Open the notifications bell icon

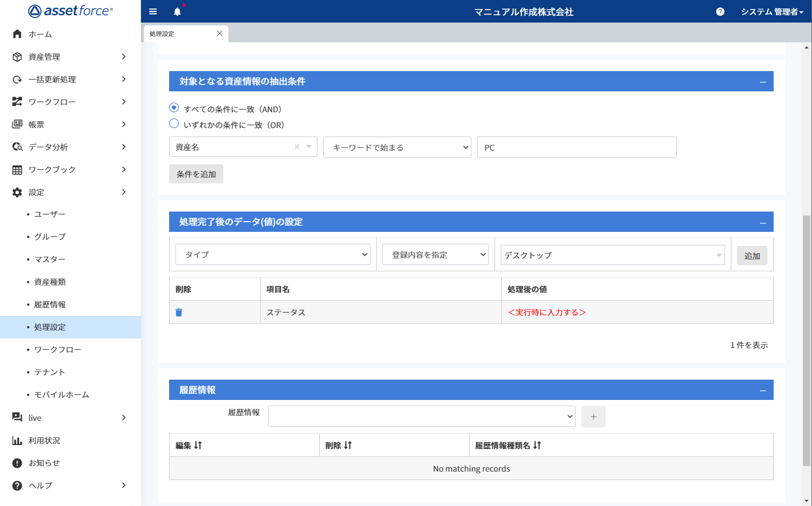tap(177, 11)
